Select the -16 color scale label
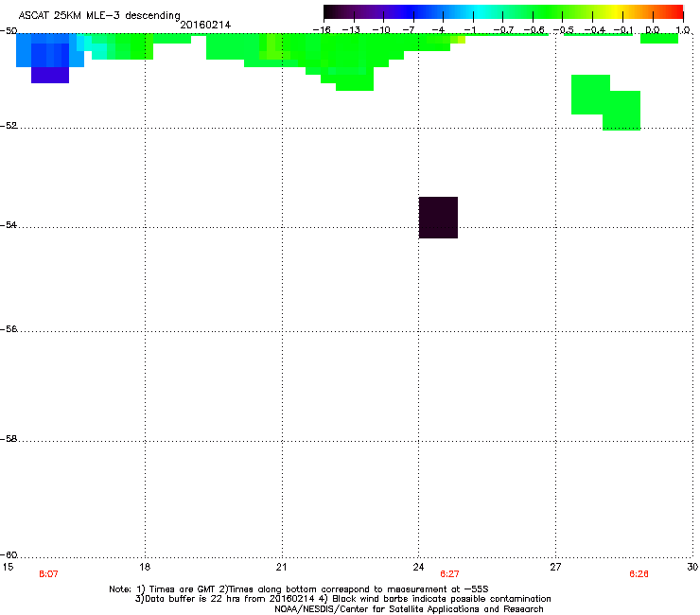The image size is (700, 615). [322, 30]
